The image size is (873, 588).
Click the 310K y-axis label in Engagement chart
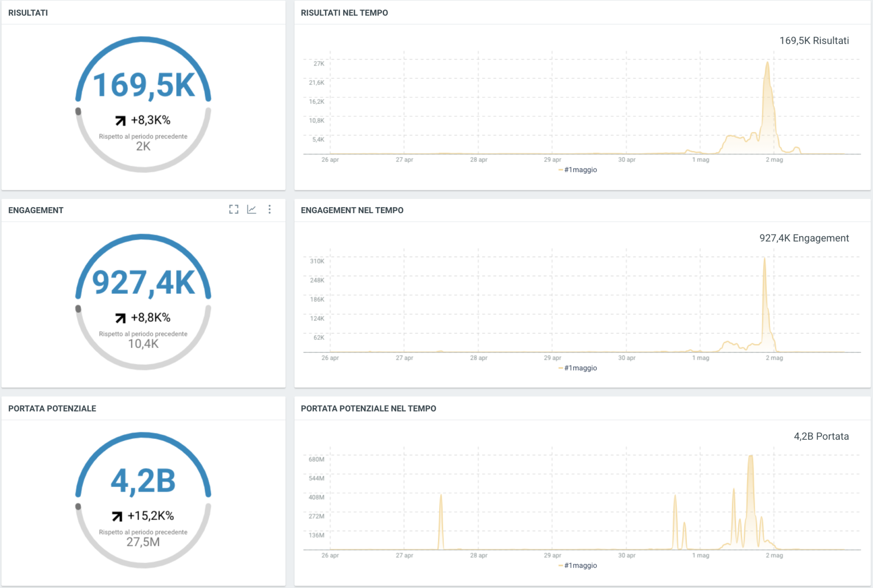(317, 261)
